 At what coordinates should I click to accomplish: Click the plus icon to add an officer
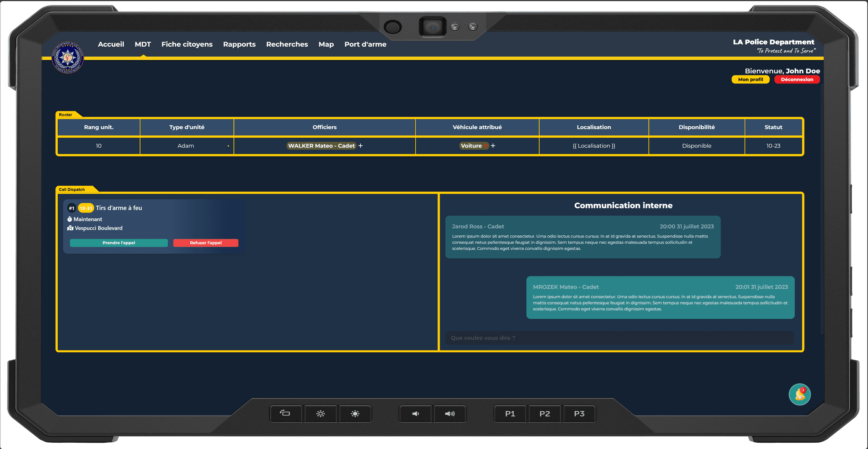[361, 146]
